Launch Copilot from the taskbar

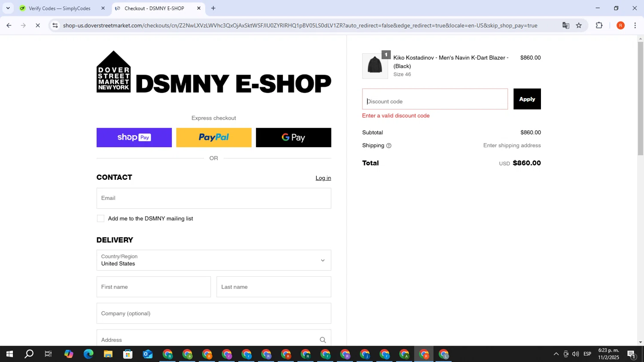pos(69,354)
